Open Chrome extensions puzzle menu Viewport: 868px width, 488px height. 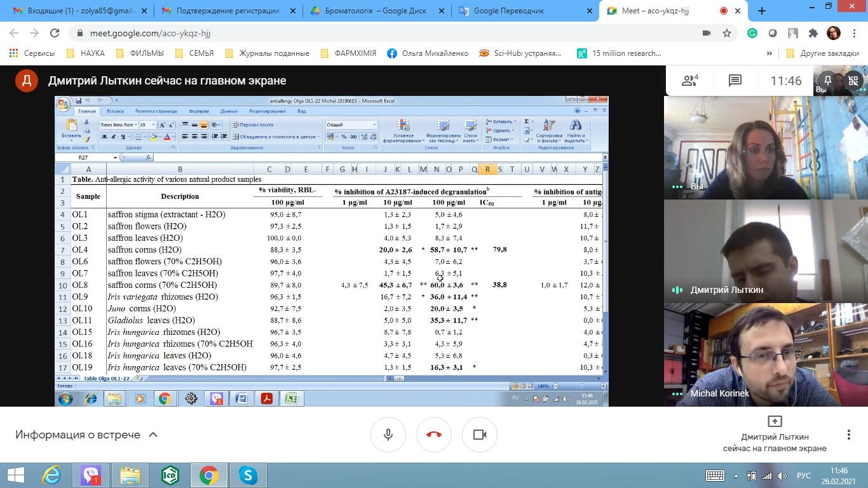point(813,33)
